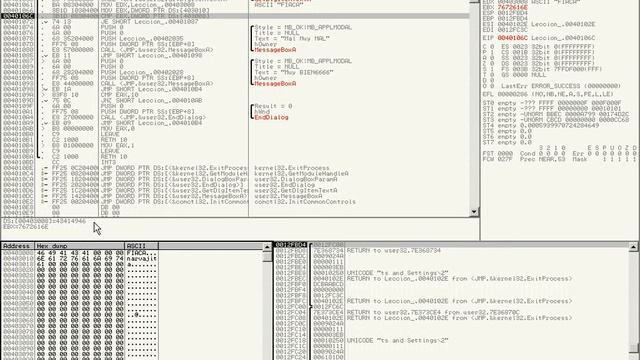Screen dimensions: 640x360
Task: Select the highlighted stack address 0012FBD4
Action: click(x=290, y=245)
